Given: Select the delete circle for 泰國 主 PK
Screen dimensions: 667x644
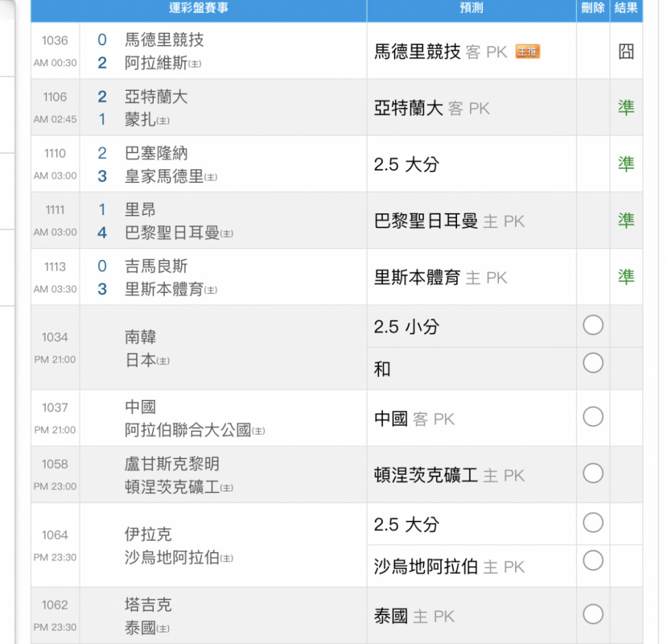Looking at the screenshot, I should coord(593,614).
